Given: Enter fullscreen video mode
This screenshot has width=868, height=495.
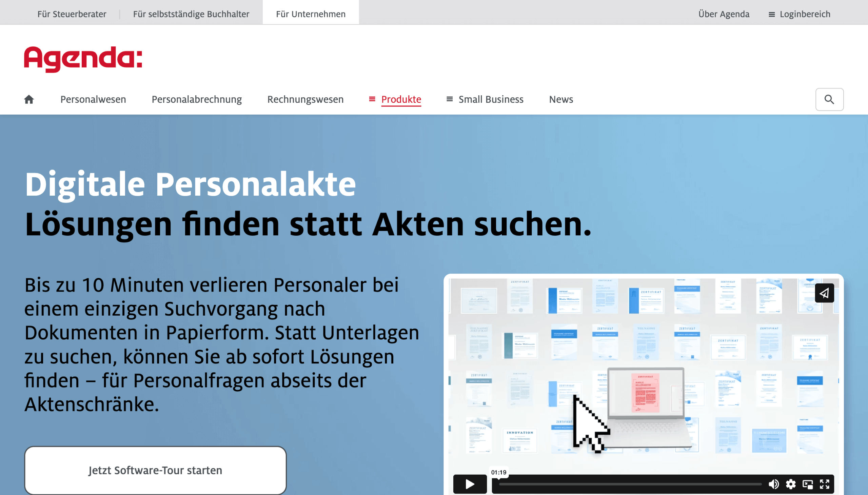Looking at the screenshot, I should pyautogui.click(x=825, y=484).
